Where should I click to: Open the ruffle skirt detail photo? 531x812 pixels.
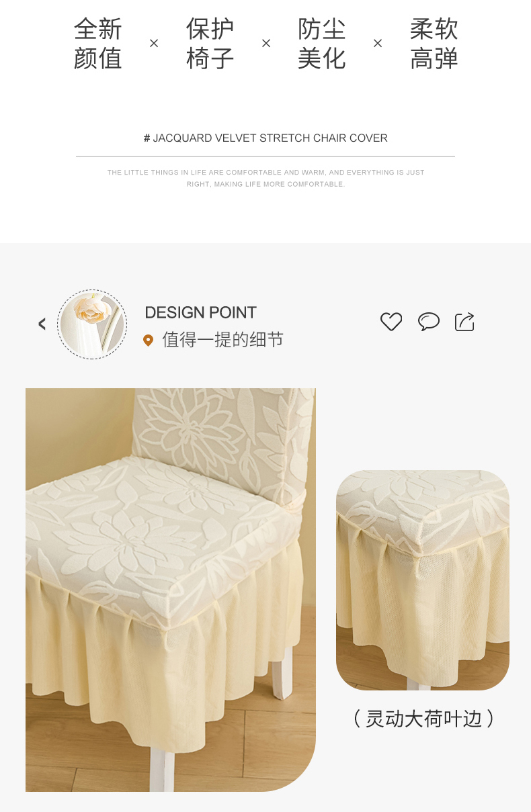pyautogui.click(x=423, y=580)
